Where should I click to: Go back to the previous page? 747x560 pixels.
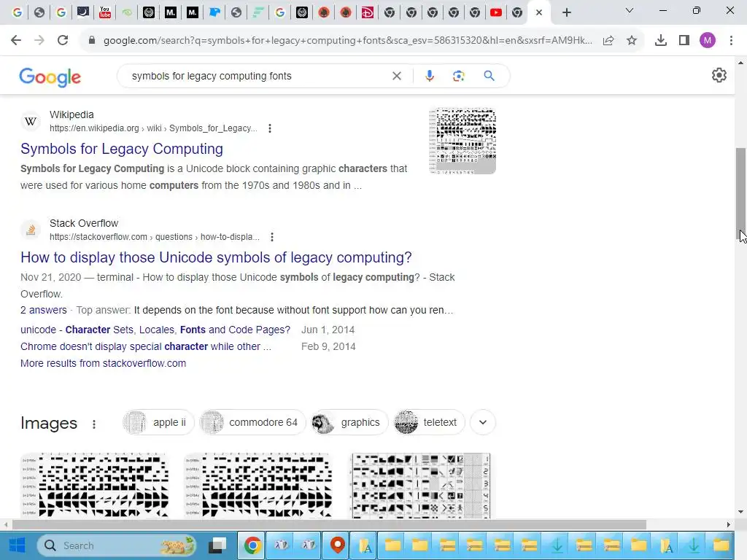pyautogui.click(x=16, y=41)
